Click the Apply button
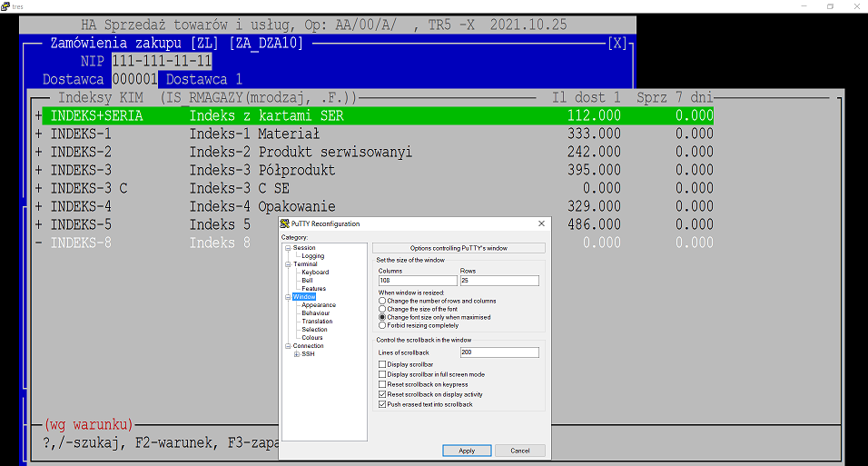Image resolution: width=868 pixels, height=466 pixels. (467, 451)
